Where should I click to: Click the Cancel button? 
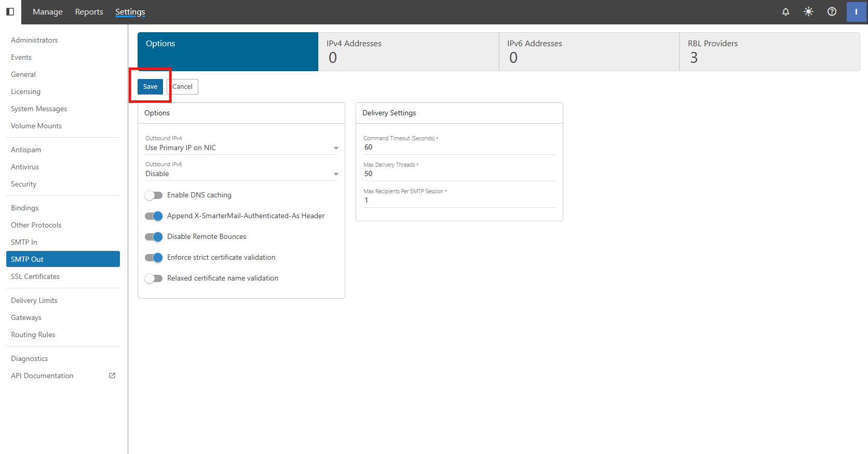click(183, 87)
